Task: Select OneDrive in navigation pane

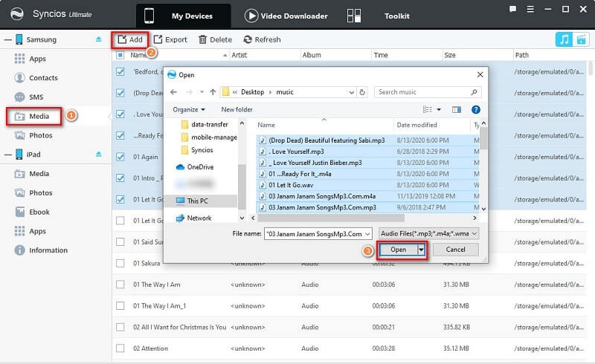Action: coord(200,167)
